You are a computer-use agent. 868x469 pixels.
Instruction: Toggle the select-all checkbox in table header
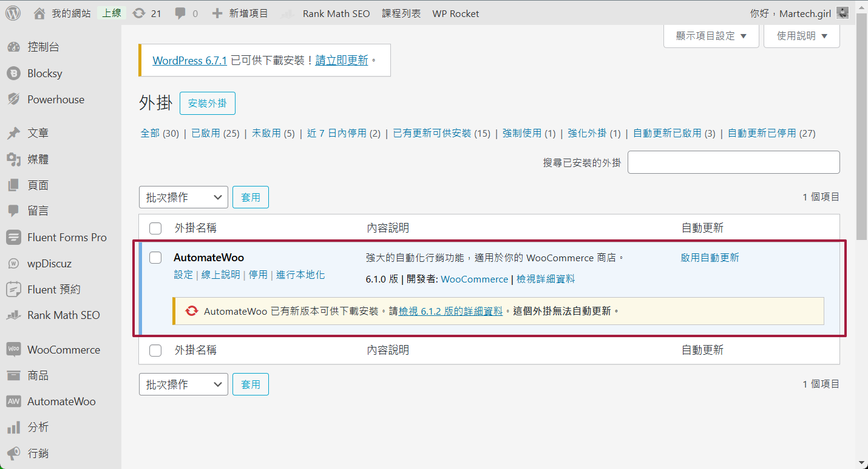tap(155, 228)
